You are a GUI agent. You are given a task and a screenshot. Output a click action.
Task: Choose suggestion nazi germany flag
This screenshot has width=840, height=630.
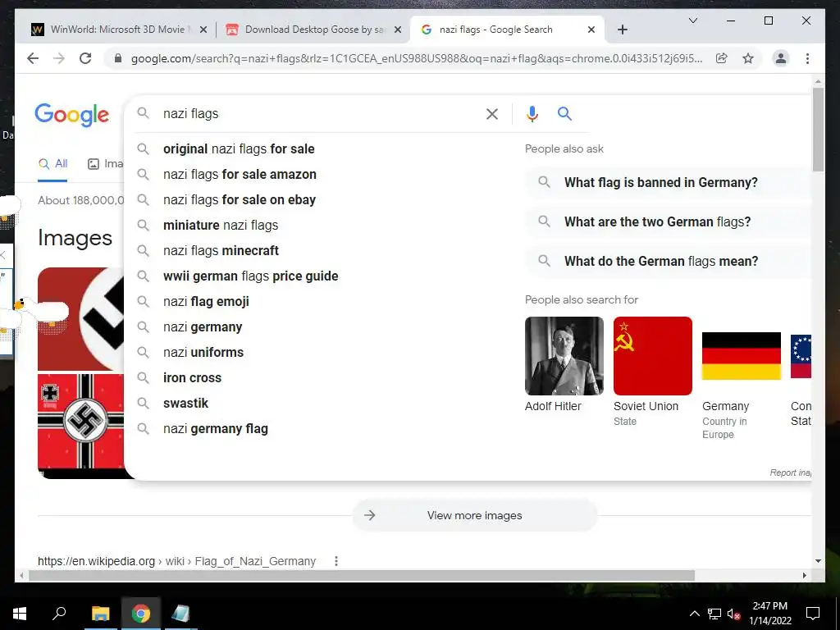pyautogui.click(x=216, y=428)
